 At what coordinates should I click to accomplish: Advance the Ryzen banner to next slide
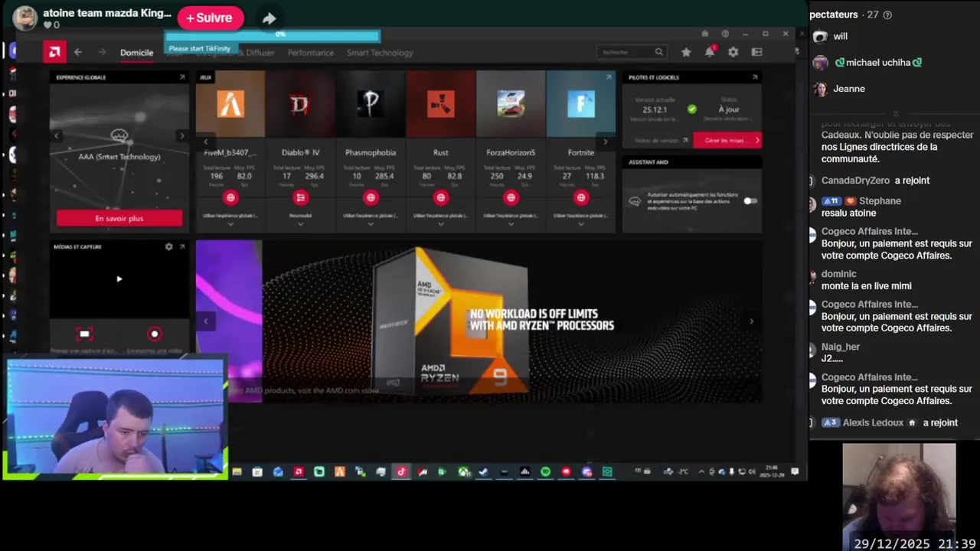(x=751, y=321)
